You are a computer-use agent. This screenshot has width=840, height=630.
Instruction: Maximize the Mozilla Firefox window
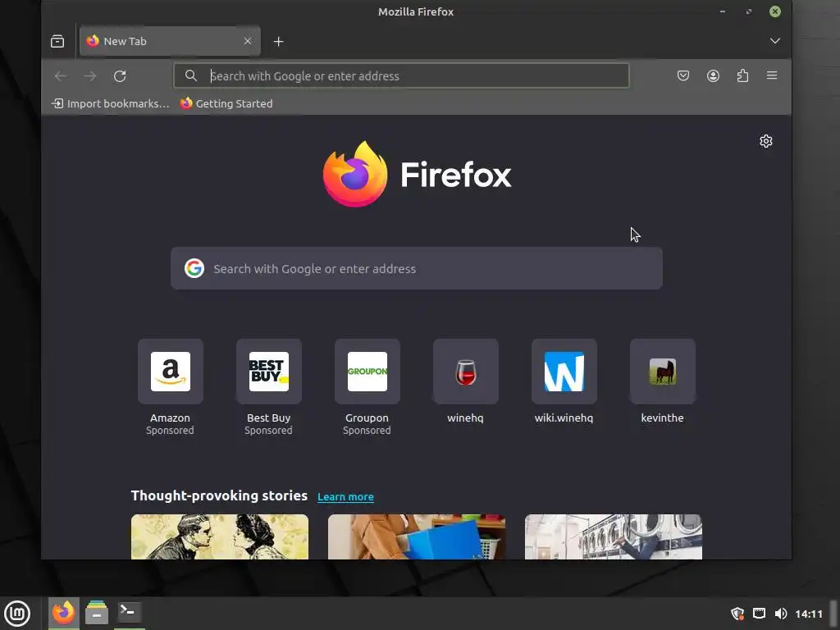(x=748, y=11)
